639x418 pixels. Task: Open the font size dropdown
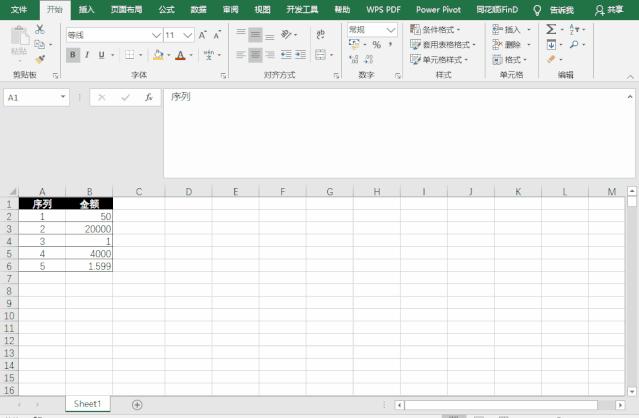188,35
